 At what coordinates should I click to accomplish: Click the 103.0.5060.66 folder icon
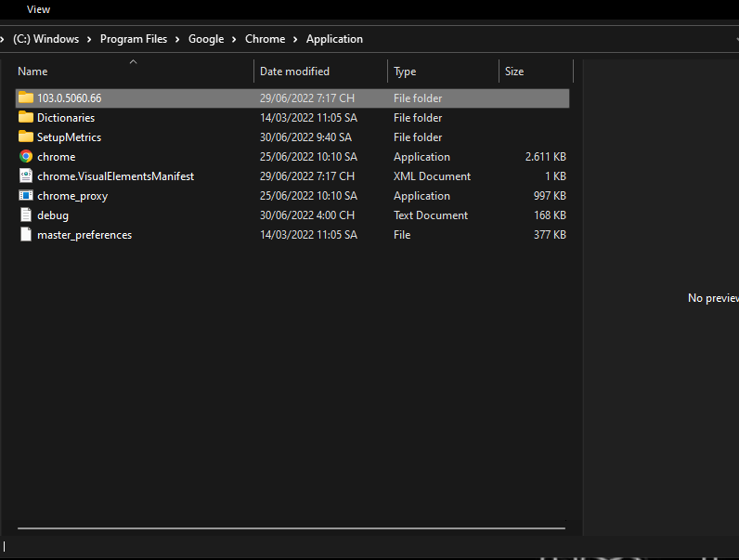tap(26, 98)
